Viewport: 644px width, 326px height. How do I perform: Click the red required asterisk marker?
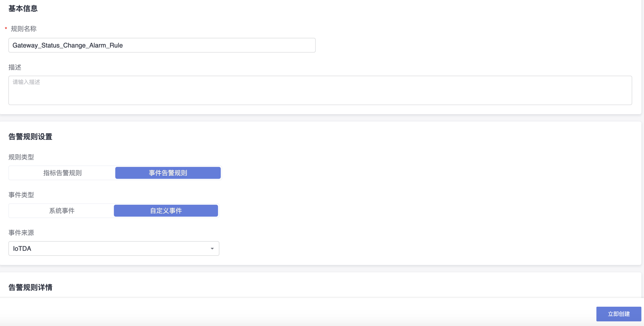coord(6,29)
